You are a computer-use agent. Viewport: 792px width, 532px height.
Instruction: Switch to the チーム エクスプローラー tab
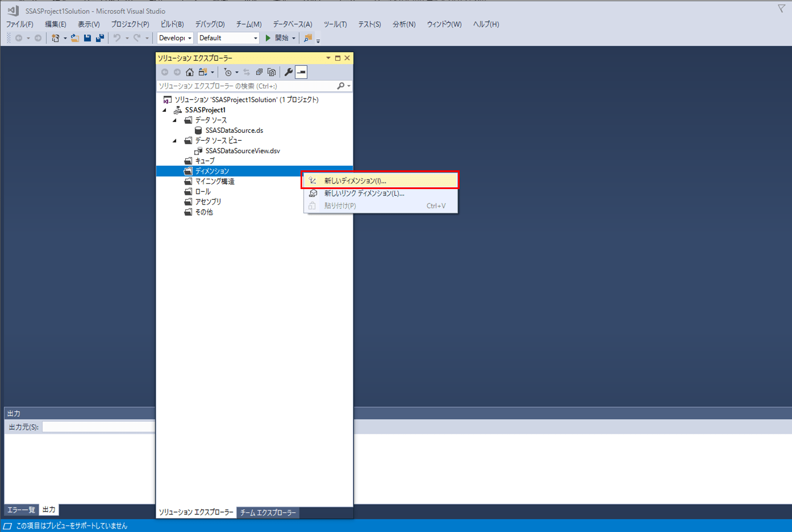[268, 513]
